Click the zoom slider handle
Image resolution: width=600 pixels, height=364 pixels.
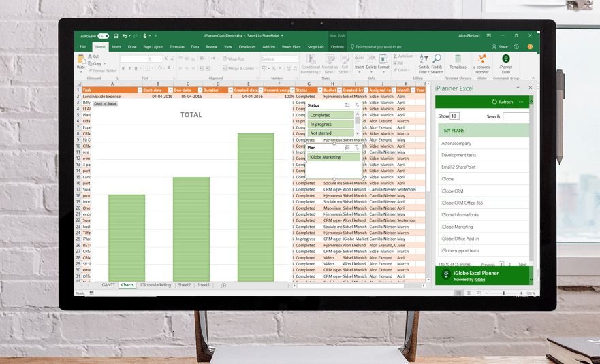[503, 293]
